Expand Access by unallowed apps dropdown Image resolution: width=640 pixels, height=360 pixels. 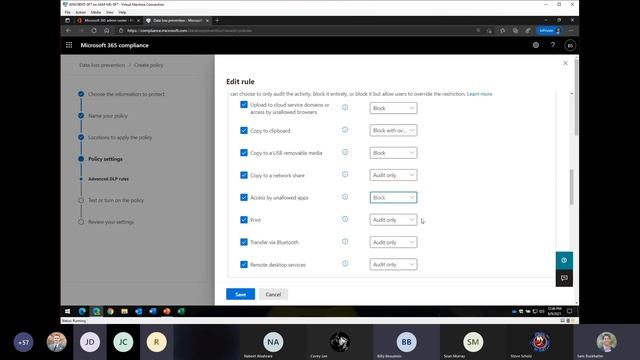[393, 198]
